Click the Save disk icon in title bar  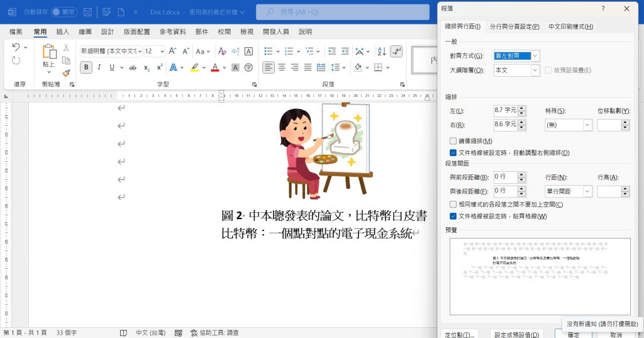click(87, 12)
